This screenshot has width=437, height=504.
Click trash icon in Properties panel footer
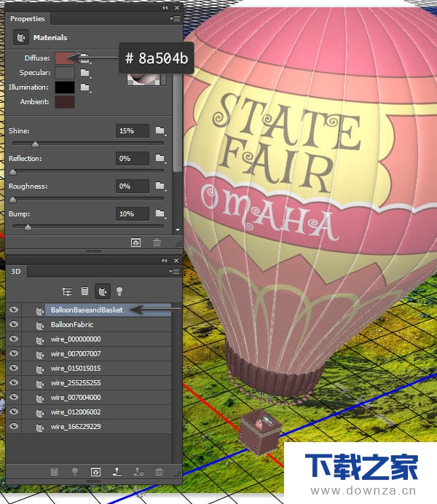tap(157, 242)
